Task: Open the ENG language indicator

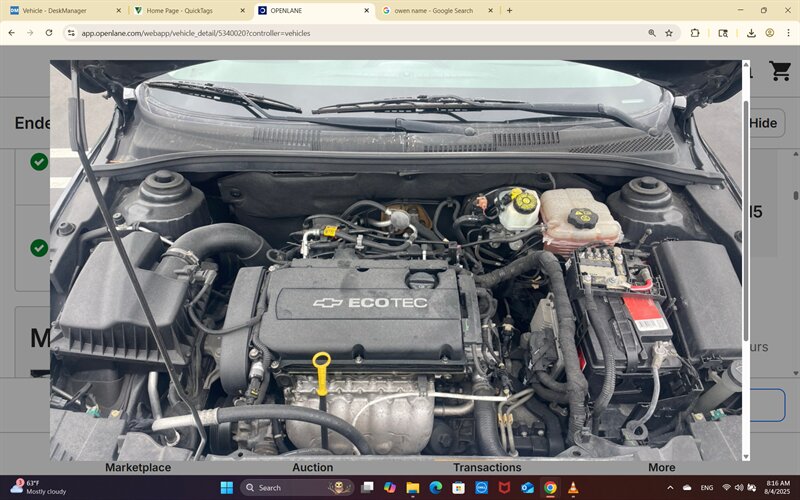Action: [707, 488]
